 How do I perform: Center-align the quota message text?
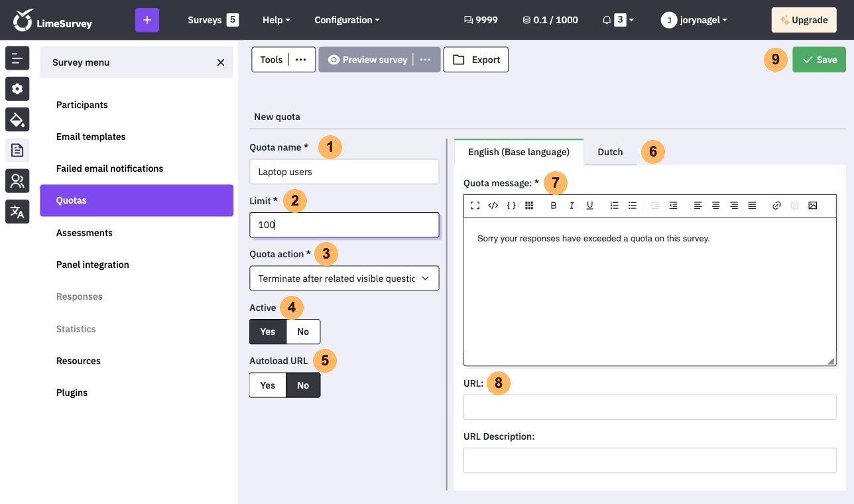(716, 206)
